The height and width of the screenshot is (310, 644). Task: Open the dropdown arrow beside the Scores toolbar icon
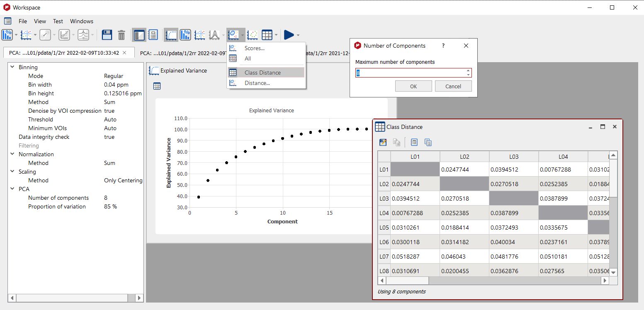[243, 35]
